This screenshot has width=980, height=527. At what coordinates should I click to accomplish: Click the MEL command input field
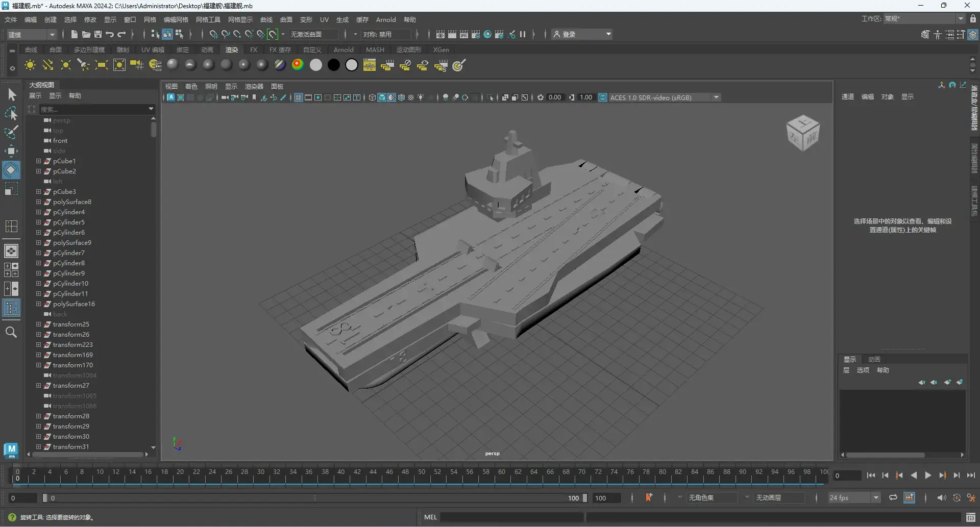[512, 517]
